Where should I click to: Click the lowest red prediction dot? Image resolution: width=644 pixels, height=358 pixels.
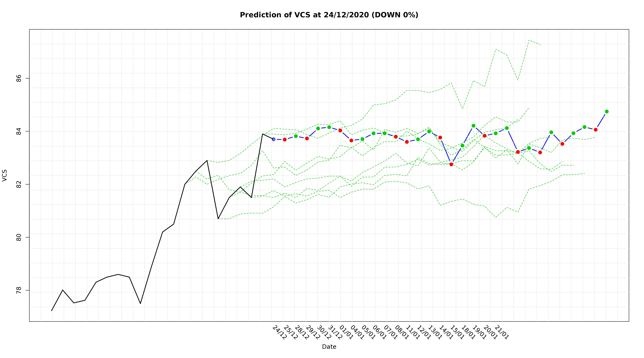click(451, 164)
